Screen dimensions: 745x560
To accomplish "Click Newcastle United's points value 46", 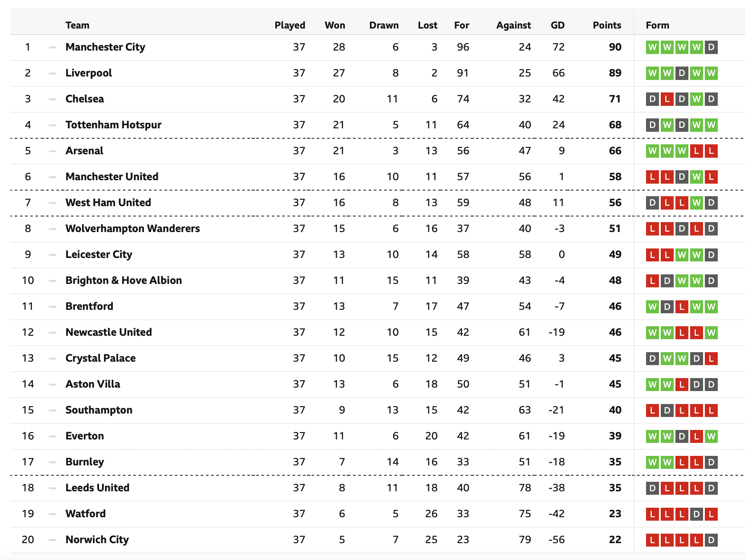I will pyautogui.click(x=615, y=332).
